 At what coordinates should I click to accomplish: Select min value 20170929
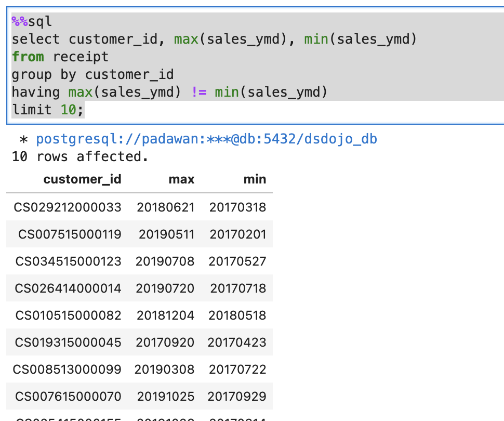click(x=237, y=396)
